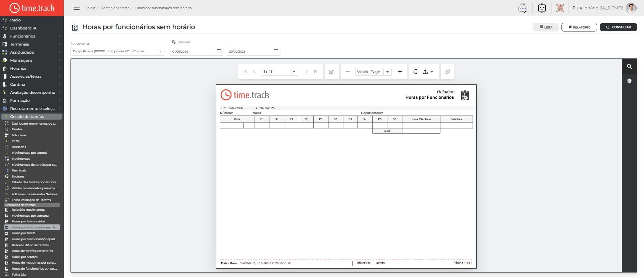Screen dimensions: 644x278
Task: Open Horas por tarefa report
Action: click(x=23, y=233)
